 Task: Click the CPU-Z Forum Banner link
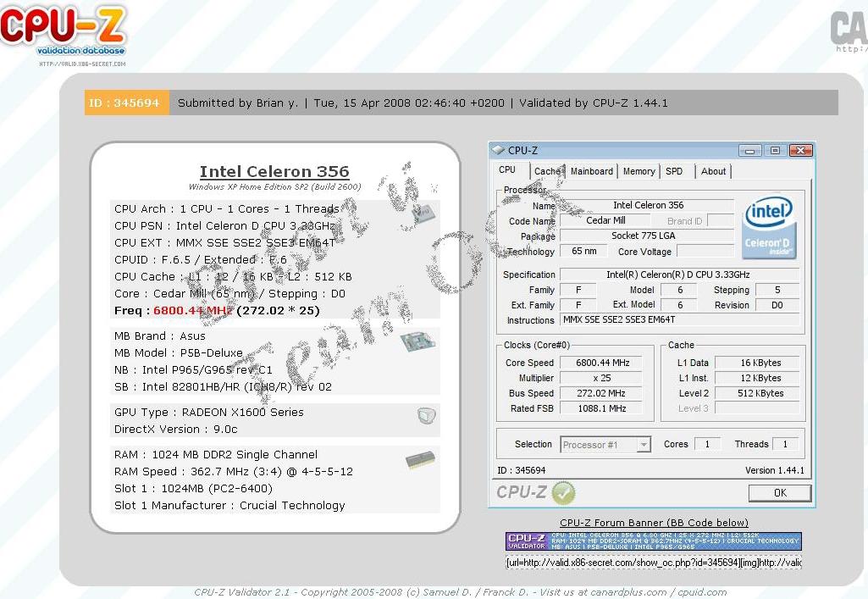tap(654, 523)
